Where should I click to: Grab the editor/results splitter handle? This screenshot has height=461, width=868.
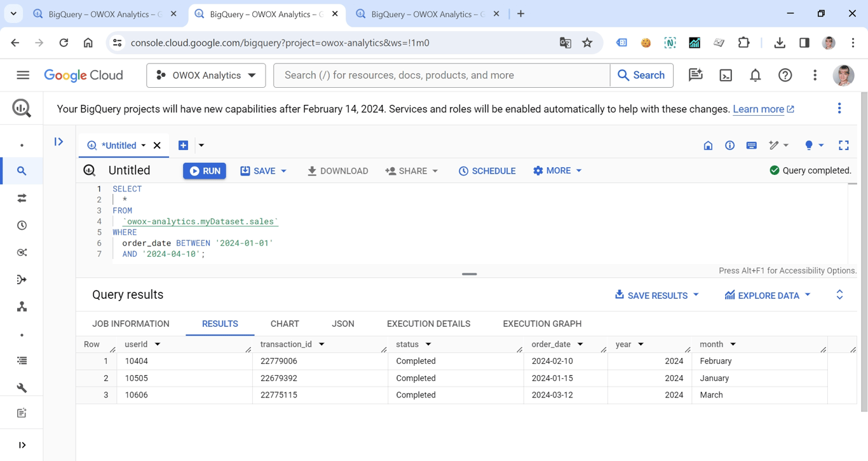[x=470, y=274]
